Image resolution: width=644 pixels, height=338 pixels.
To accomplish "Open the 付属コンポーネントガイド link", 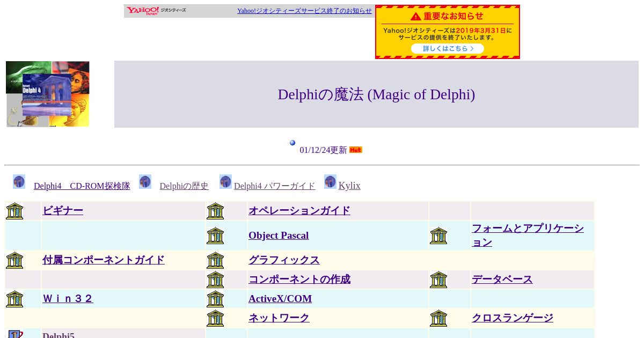I will point(104,260).
